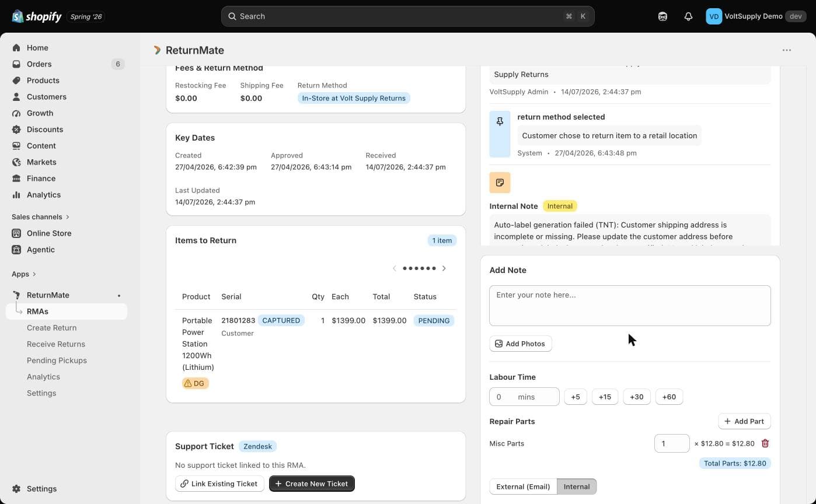Add 30 minutes of labour time
Screen dimensions: 816x504
(636, 397)
